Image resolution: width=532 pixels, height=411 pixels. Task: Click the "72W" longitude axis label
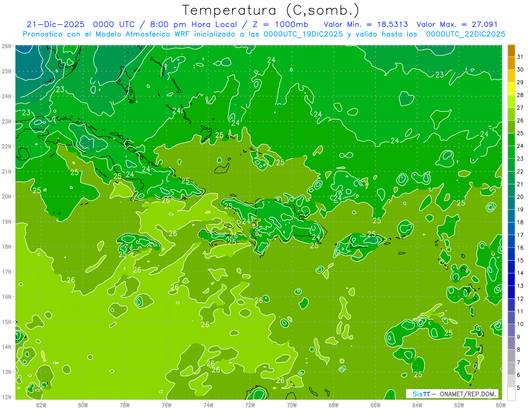click(x=250, y=405)
